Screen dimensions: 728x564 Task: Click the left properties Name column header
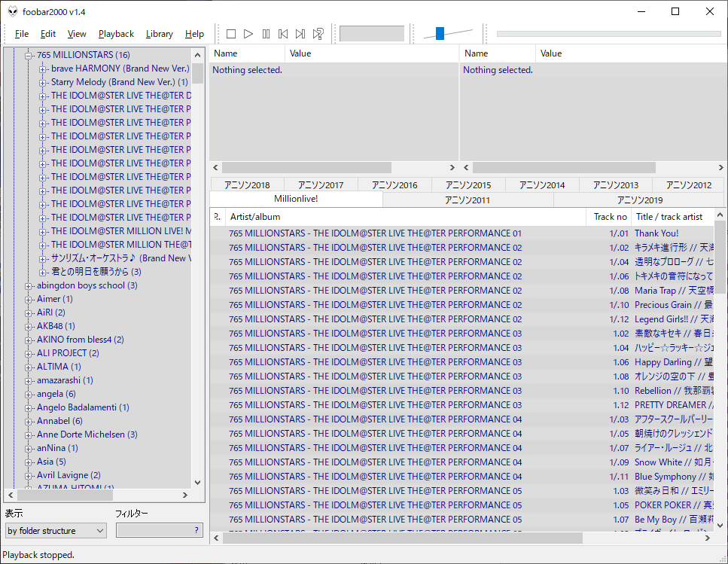click(247, 53)
